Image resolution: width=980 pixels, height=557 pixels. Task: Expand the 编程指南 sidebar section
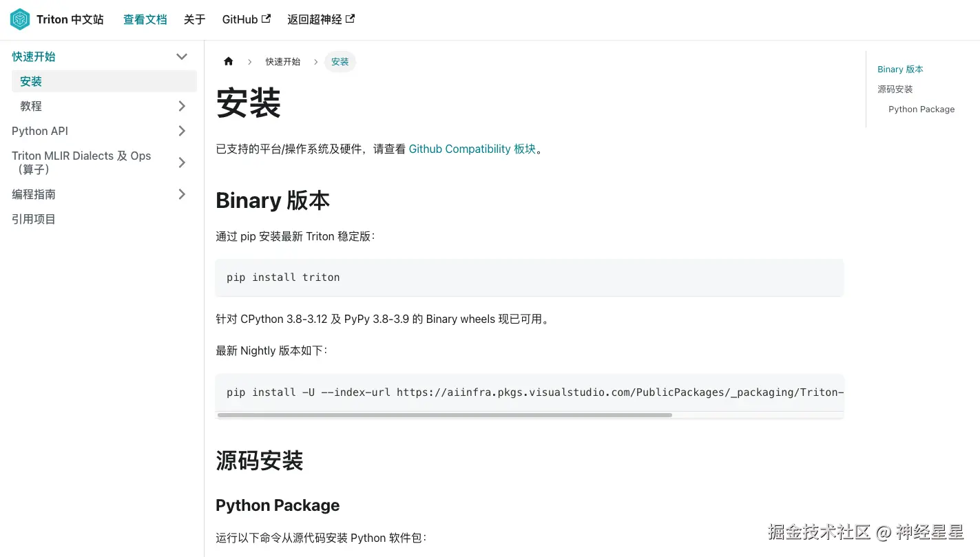[x=181, y=194]
